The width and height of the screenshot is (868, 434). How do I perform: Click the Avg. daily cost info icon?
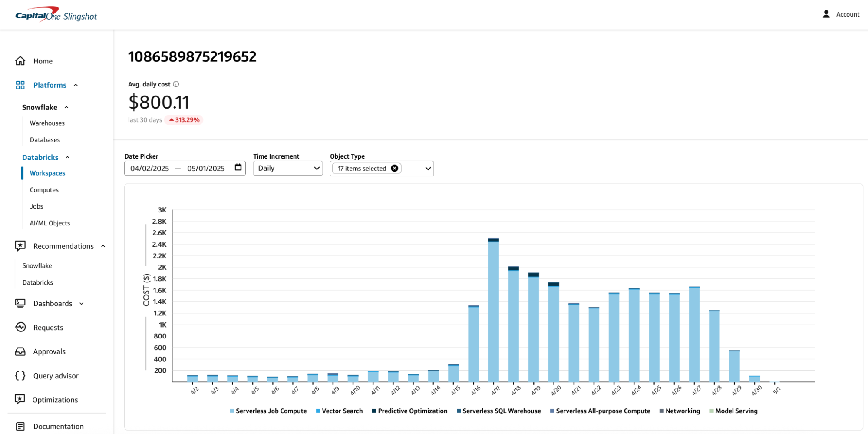pos(176,84)
